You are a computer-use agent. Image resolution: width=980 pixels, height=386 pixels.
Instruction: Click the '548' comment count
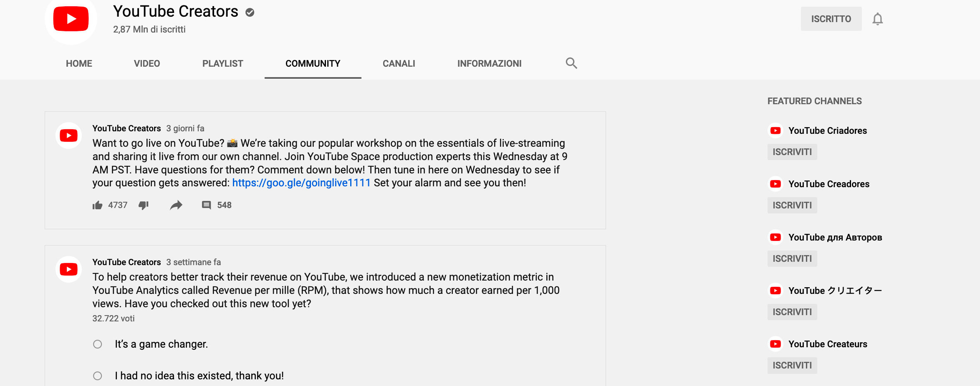point(224,205)
